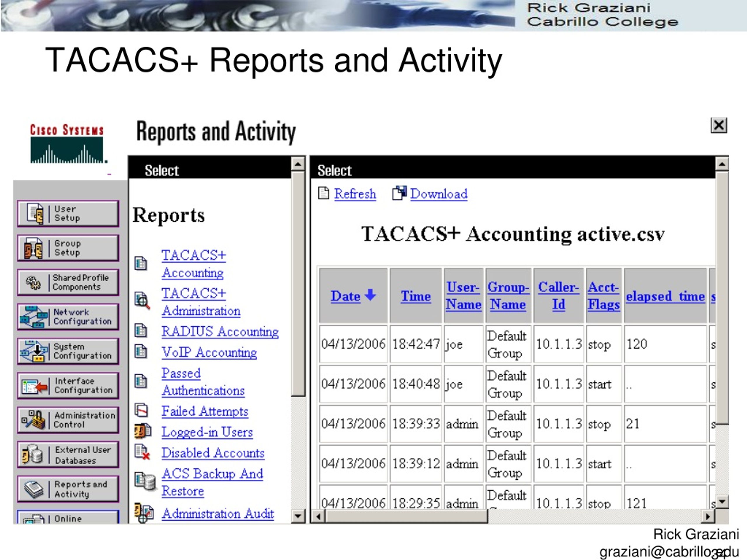Click the ACS Backup And Restore icon
The image size is (747, 560).
[x=145, y=481]
